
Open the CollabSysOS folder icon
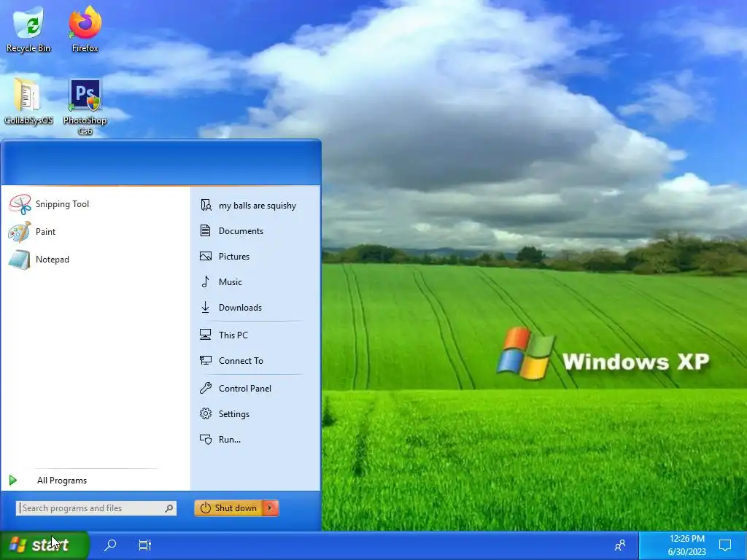pyautogui.click(x=28, y=101)
